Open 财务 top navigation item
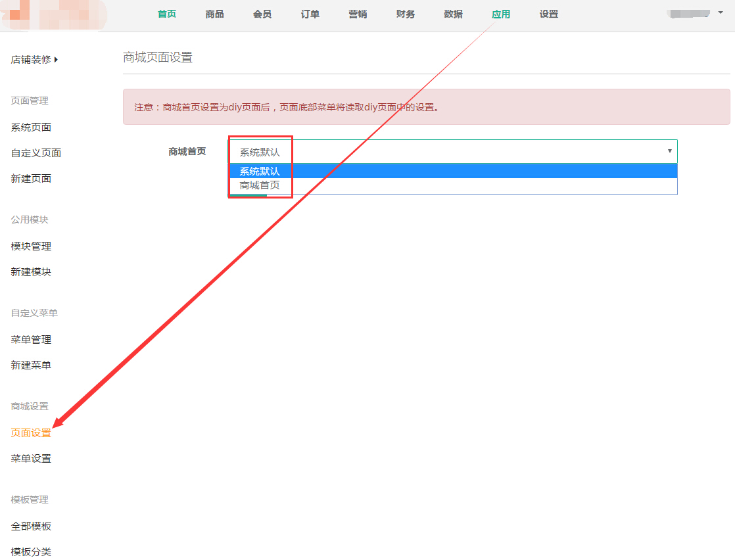Image resolution: width=735 pixels, height=560 pixels. tap(406, 14)
